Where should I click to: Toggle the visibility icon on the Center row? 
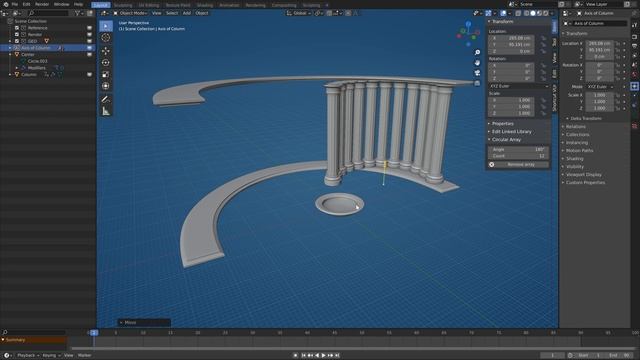tap(89, 54)
